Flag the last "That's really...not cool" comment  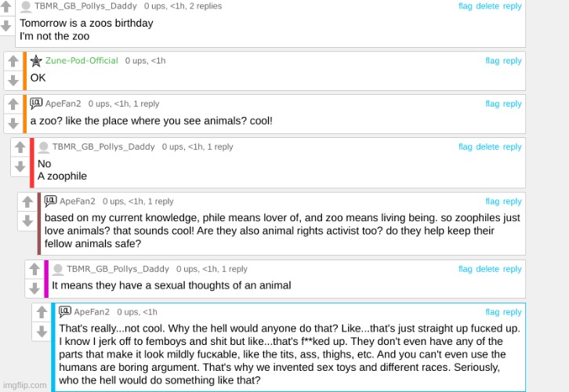pyautogui.click(x=492, y=312)
